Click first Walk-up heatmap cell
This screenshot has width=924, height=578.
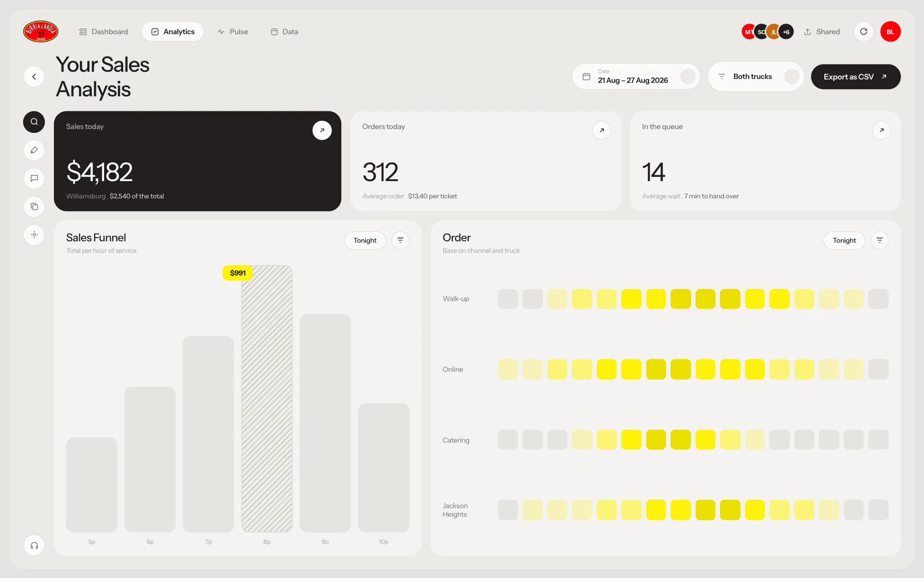coord(508,299)
